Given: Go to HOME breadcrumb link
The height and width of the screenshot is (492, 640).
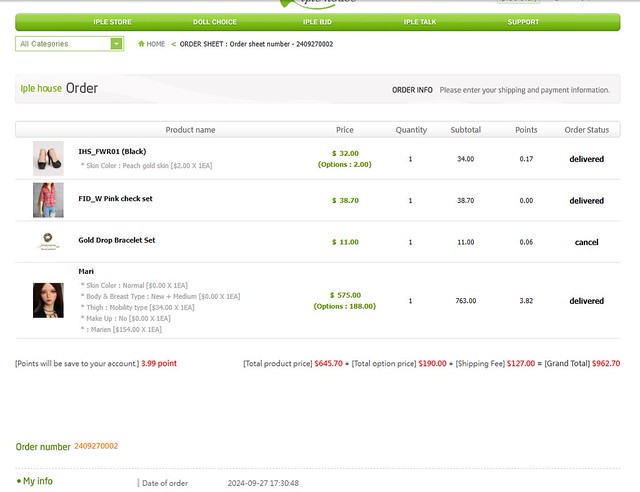Looking at the screenshot, I should click(x=156, y=44).
